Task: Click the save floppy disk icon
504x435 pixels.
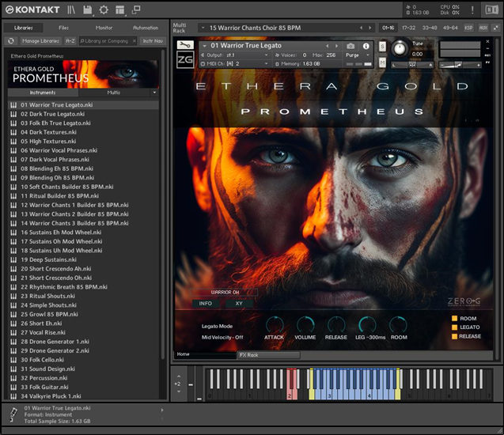Action: [x=87, y=9]
